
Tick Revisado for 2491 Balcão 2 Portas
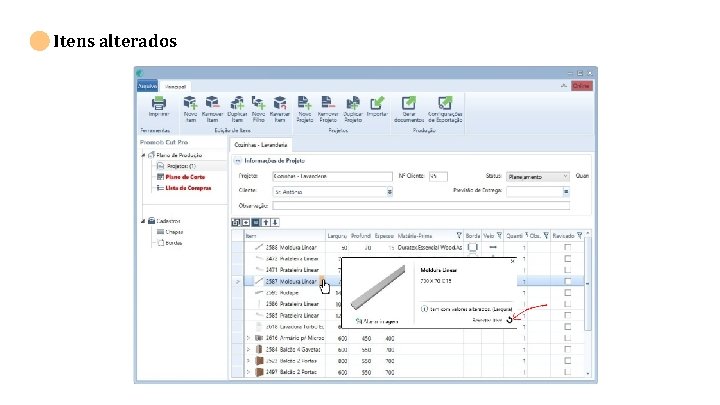[568, 372]
